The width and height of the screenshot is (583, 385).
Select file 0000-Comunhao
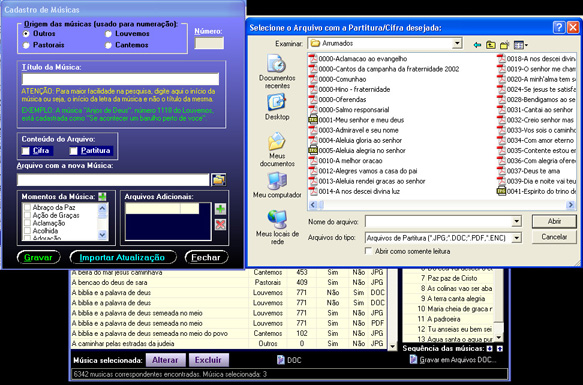click(338, 79)
